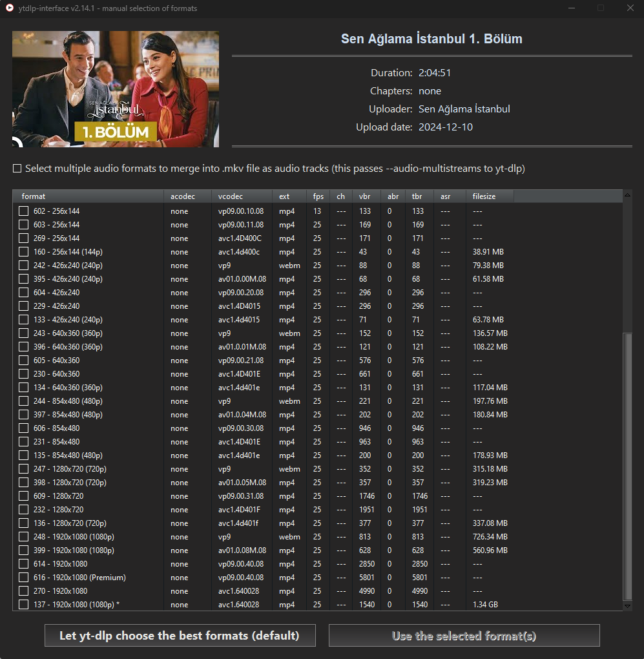The height and width of the screenshot is (659, 644).
Task: Sort by the filesize column header
Action: [490, 196]
